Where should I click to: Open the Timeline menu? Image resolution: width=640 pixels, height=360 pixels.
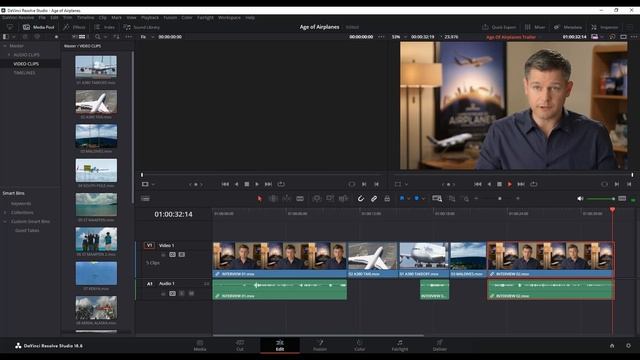coord(85,18)
